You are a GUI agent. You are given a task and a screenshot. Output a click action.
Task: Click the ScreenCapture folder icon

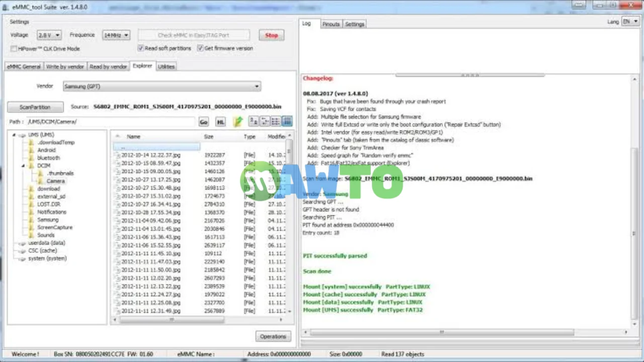pyautogui.click(x=32, y=227)
